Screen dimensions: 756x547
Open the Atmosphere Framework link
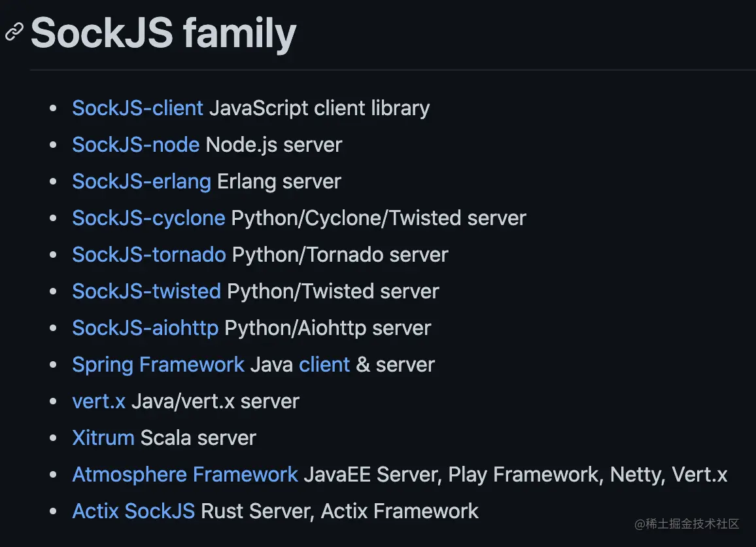point(185,474)
